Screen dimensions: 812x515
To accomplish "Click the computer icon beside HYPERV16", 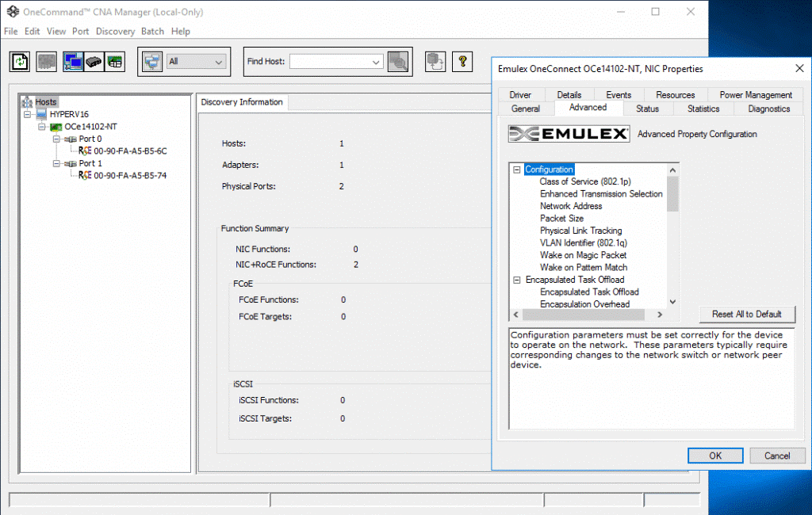I will click(x=42, y=114).
